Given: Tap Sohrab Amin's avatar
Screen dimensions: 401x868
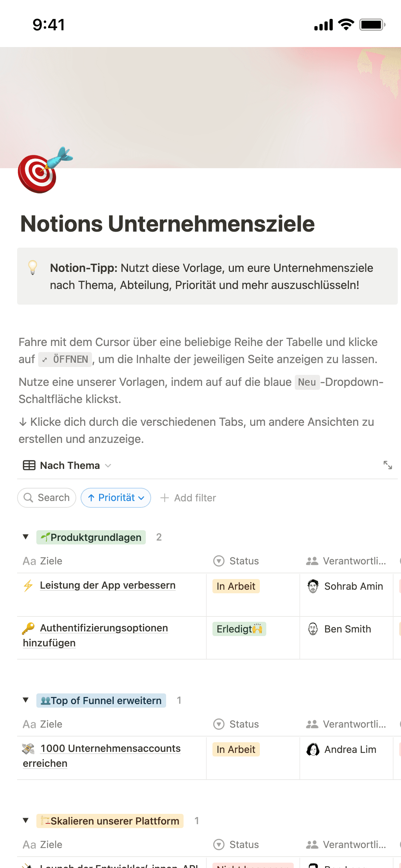Looking at the screenshot, I should pos(313,586).
